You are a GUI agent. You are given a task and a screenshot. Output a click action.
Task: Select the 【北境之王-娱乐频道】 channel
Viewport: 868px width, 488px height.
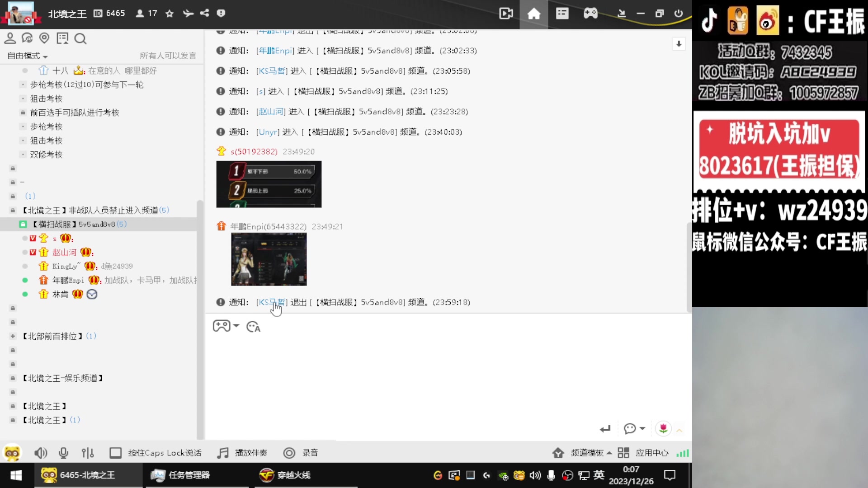63,378
